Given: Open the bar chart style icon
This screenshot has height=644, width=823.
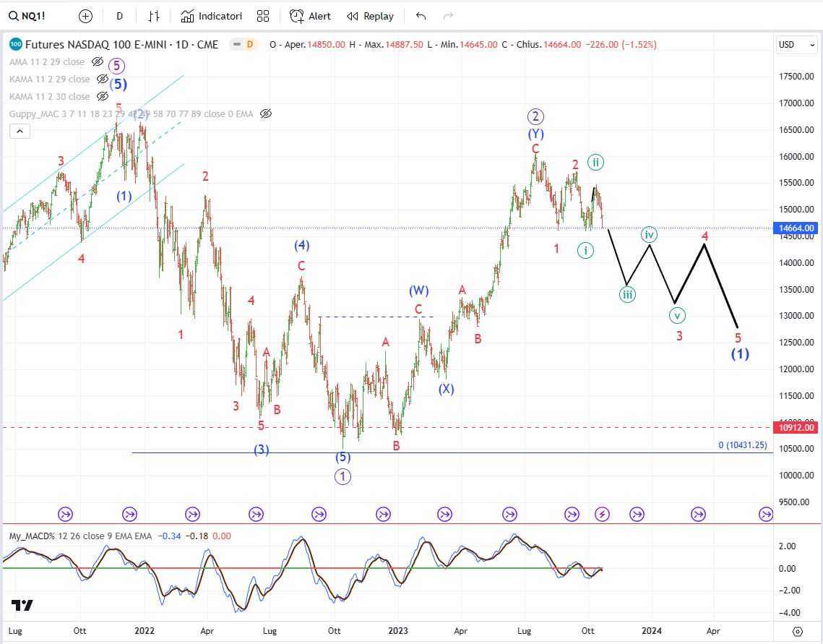Looking at the screenshot, I should click(153, 17).
